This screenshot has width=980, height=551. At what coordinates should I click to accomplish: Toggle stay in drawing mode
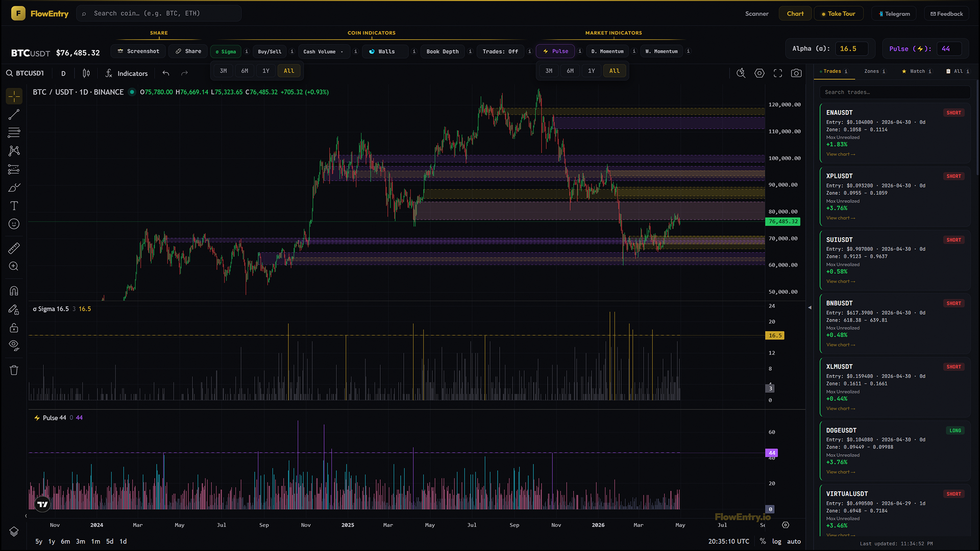click(14, 309)
